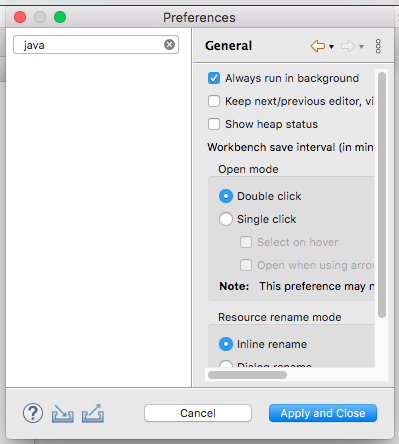Enable Show heap status
This screenshot has height=444, width=399.
pos(214,124)
